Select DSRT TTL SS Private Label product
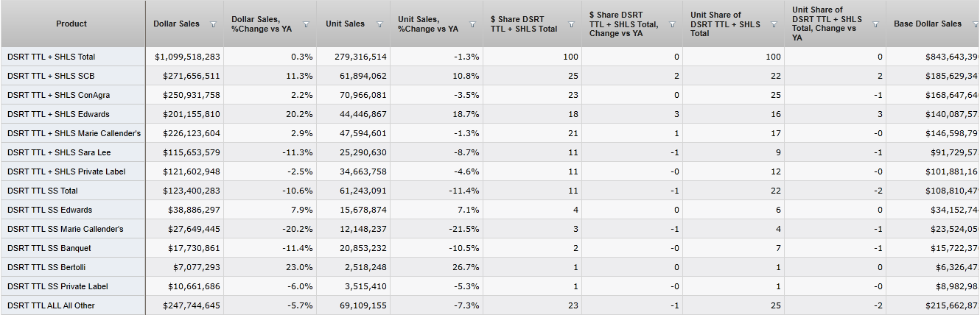Image resolution: width=980 pixels, height=315 pixels. [x=57, y=286]
